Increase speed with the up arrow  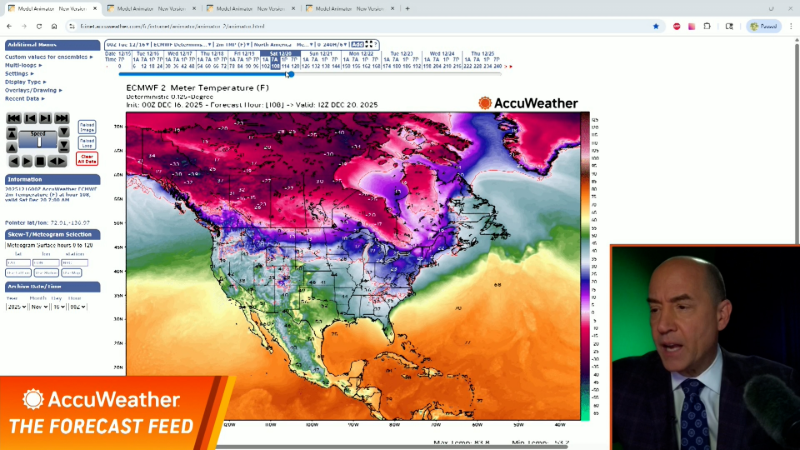[x=12, y=147]
